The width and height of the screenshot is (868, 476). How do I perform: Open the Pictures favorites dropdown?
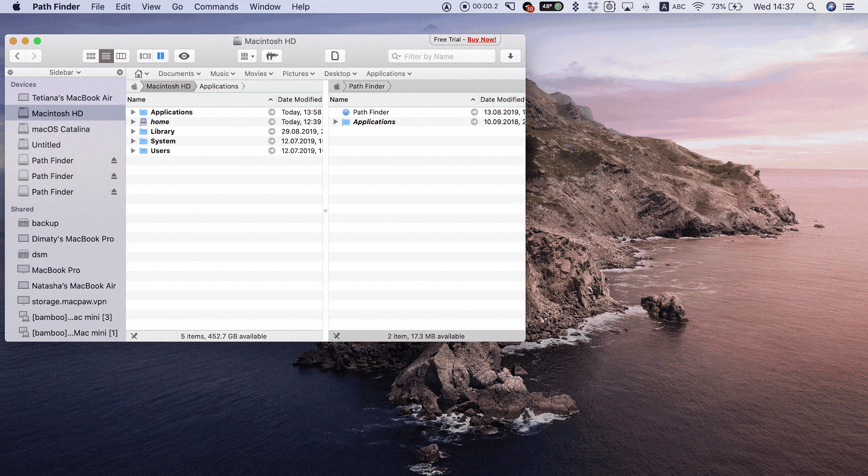(298, 74)
